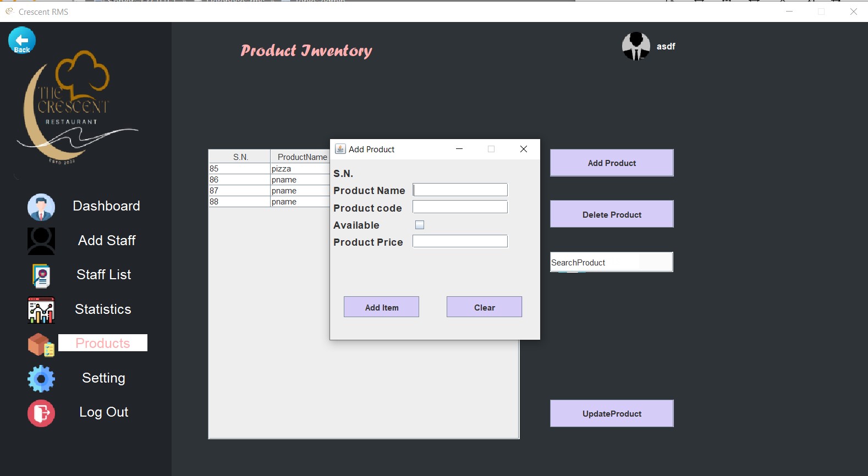Select table cell with S.N. 88
The width and height of the screenshot is (868, 476).
click(239, 202)
